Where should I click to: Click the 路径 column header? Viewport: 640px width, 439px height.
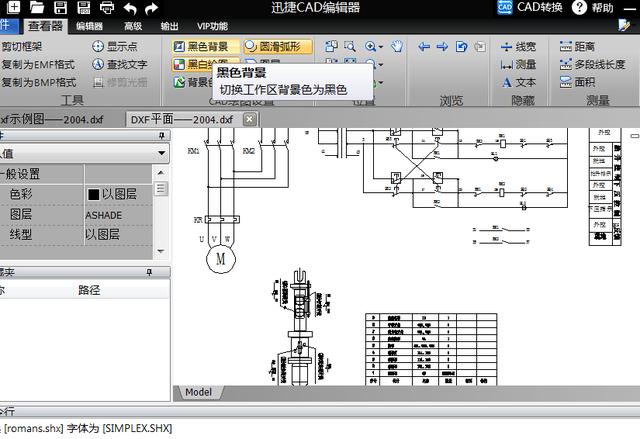click(89, 290)
